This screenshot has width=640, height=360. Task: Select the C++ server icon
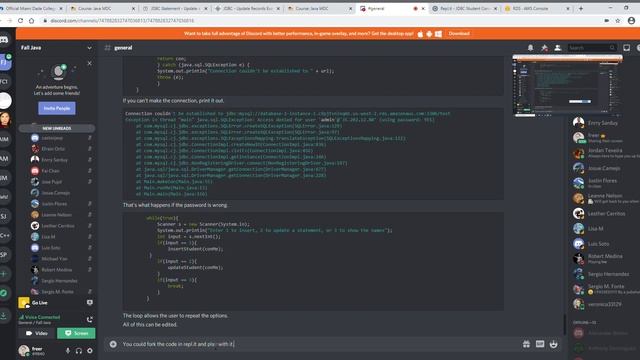(x=4, y=236)
